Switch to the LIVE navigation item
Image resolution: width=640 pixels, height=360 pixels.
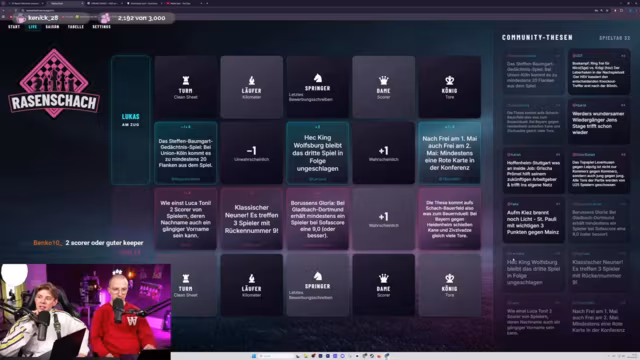[x=33, y=27]
